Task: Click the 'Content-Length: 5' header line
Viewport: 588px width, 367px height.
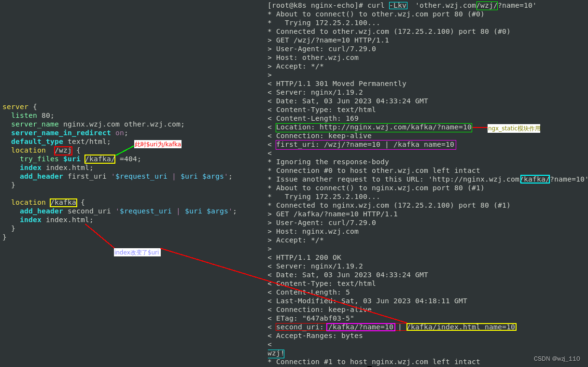Action: point(308,292)
